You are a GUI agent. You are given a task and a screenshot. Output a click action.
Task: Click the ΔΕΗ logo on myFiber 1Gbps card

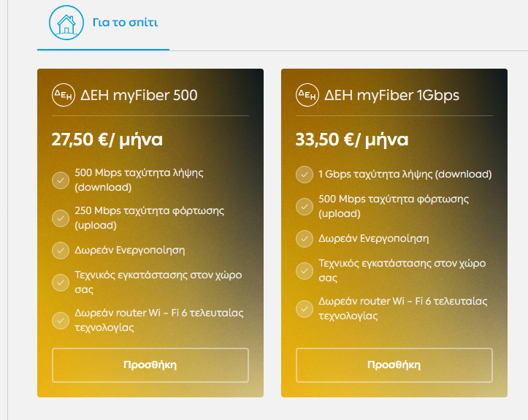[x=307, y=95]
